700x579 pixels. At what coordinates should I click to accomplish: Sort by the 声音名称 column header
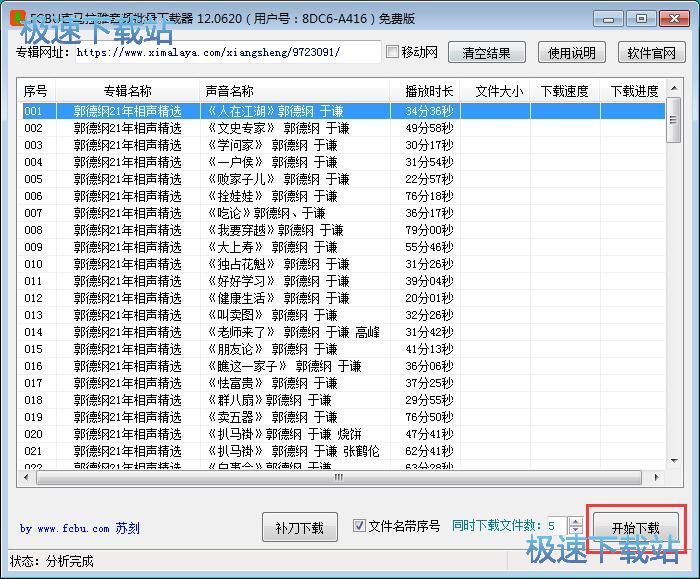tap(295, 91)
